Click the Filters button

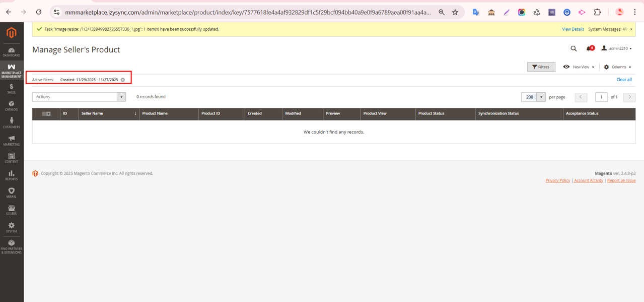pos(541,67)
